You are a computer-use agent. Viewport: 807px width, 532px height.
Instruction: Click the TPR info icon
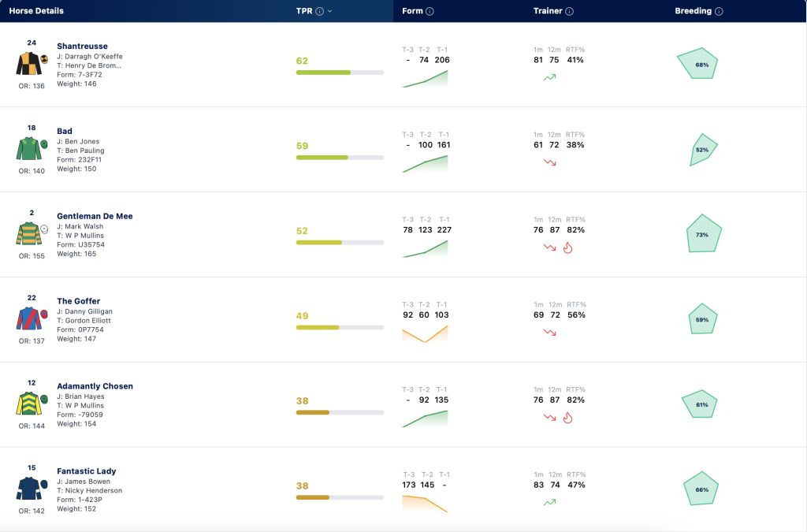(320, 11)
